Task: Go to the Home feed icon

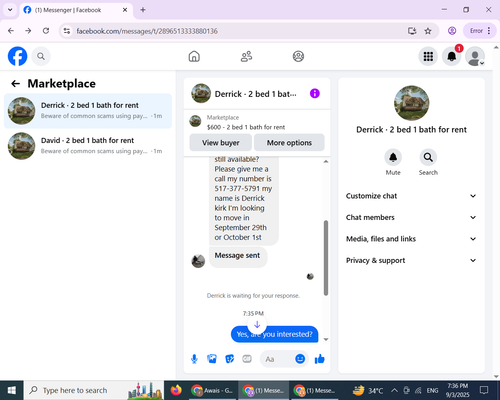Action: (194, 56)
